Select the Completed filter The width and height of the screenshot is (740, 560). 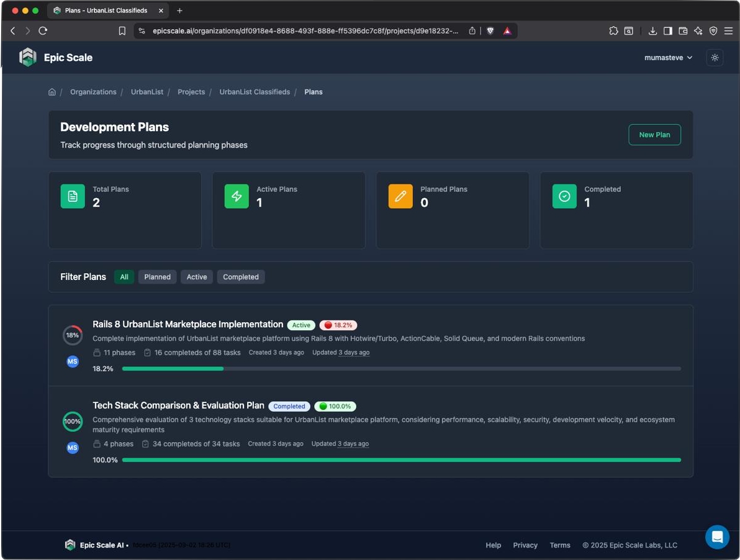[x=241, y=277]
